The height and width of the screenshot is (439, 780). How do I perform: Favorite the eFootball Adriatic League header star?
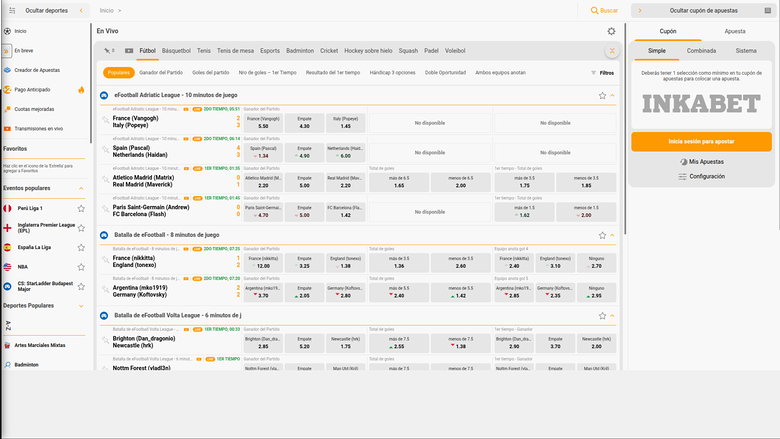click(x=602, y=95)
